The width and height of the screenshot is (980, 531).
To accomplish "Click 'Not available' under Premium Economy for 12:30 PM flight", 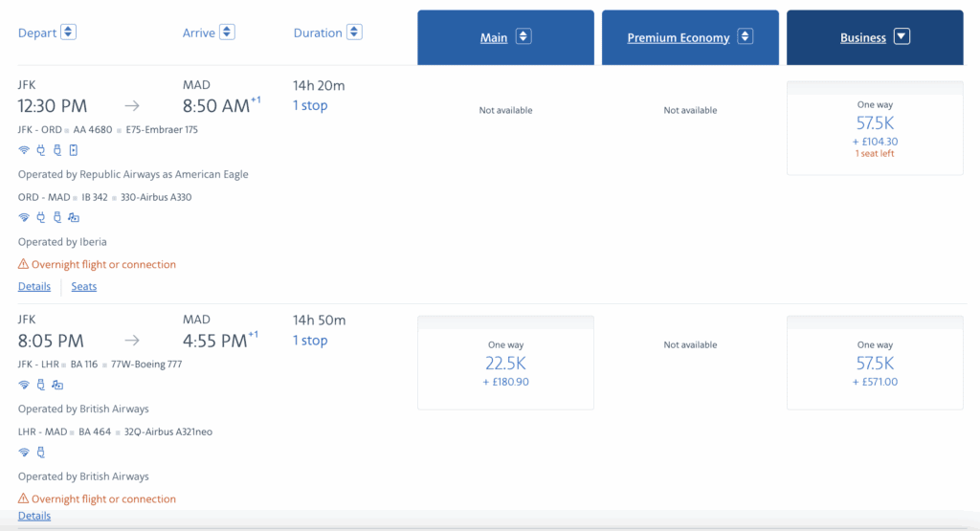I will [x=690, y=110].
